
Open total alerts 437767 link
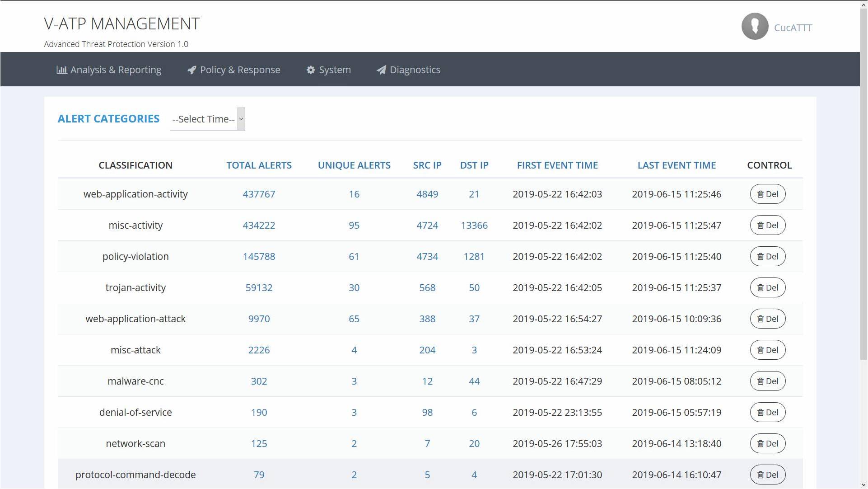point(259,194)
